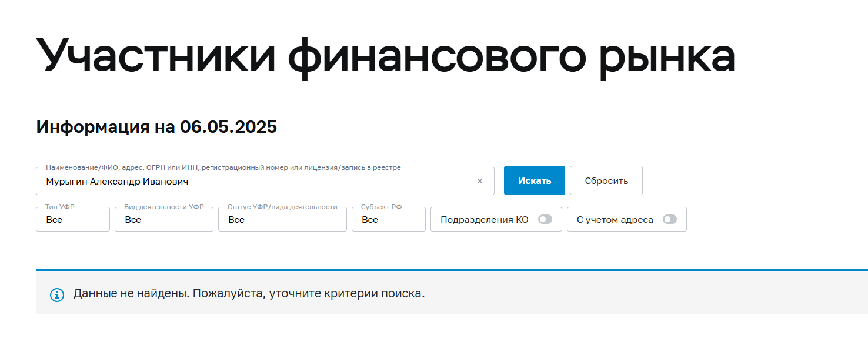
Task: Expand the Статус УФР/вида деятельности dropdown
Action: coord(282,219)
